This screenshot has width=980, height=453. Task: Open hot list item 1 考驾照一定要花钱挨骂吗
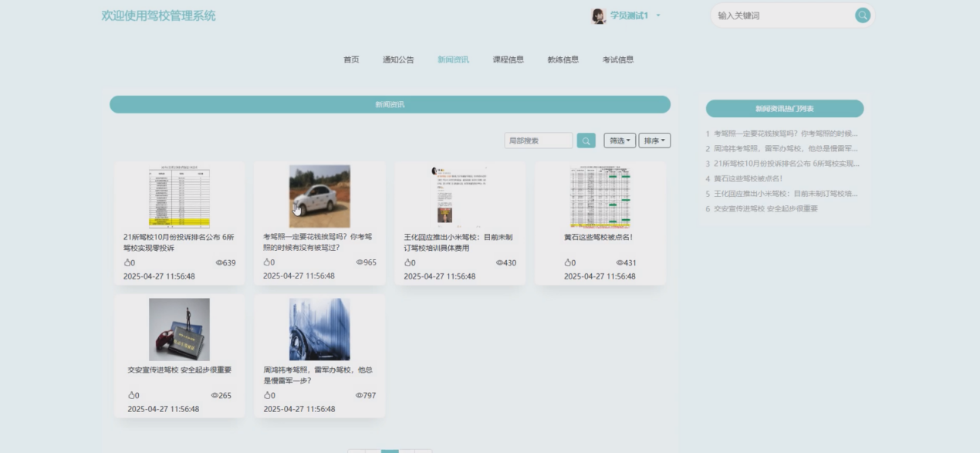point(782,134)
